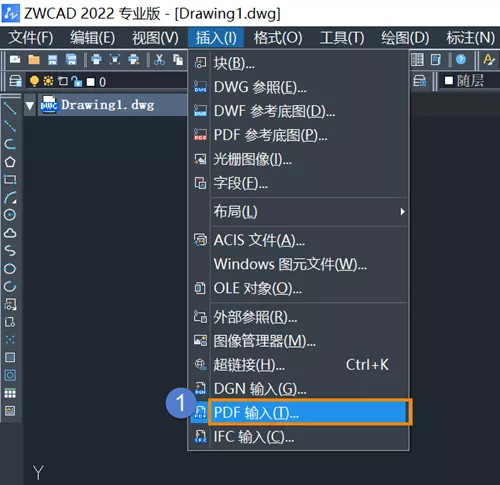The height and width of the screenshot is (485, 500).
Task: Select the Arc tool
Action: (10, 197)
